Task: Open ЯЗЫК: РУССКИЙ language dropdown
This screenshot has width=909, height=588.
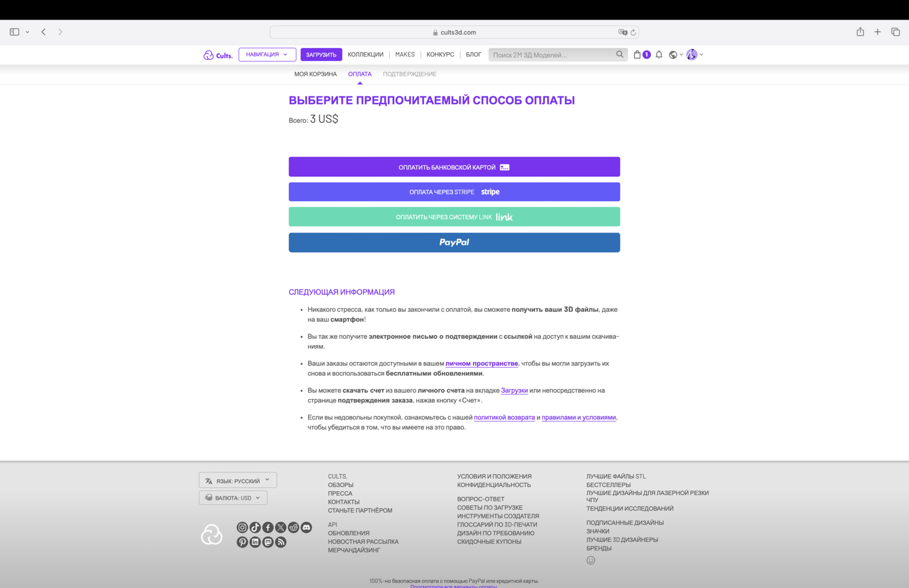Action: [238, 480]
